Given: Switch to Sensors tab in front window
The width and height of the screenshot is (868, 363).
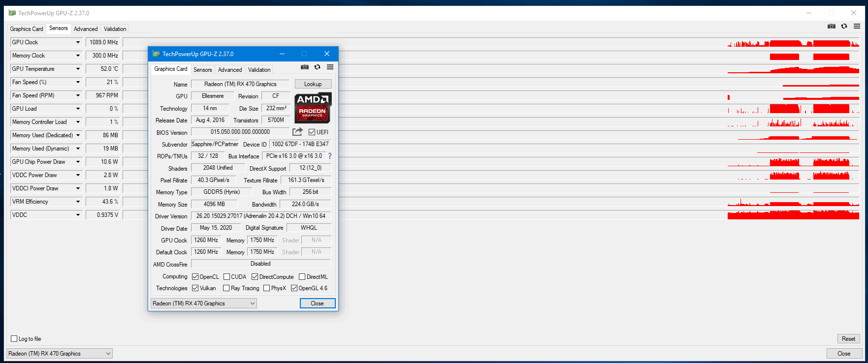Looking at the screenshot, I should pos(202,70).
